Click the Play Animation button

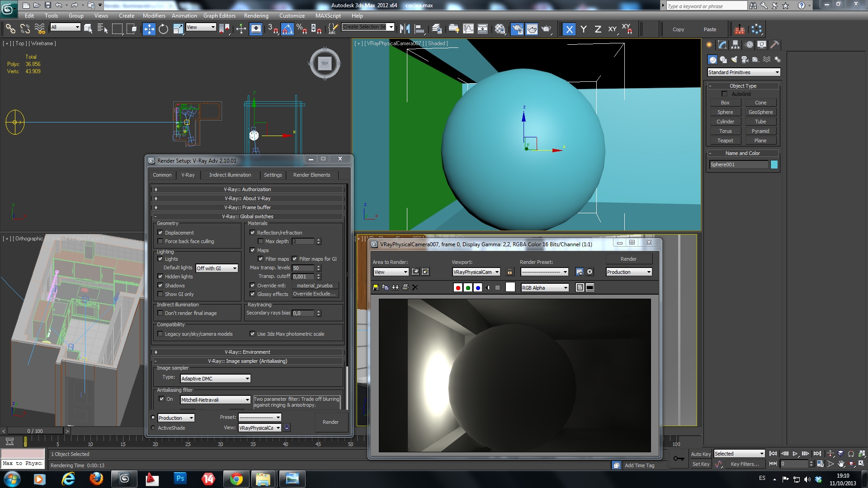tap(795, 454)
